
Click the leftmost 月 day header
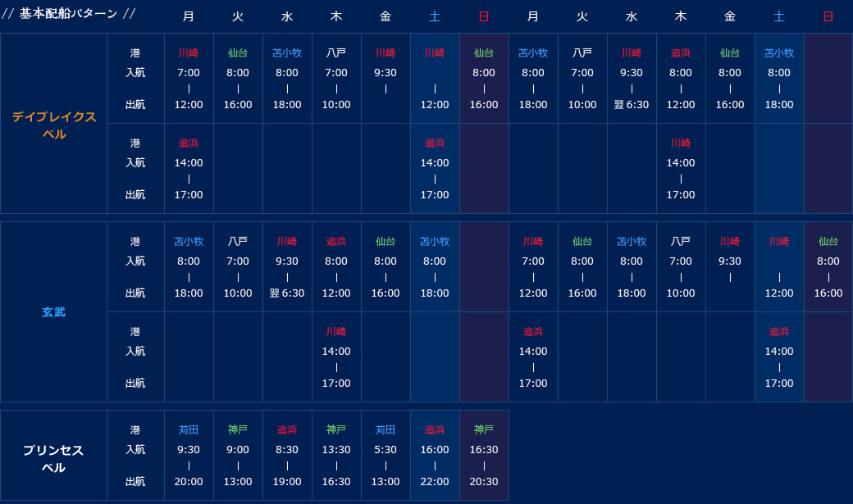click(x=189, y=16)
